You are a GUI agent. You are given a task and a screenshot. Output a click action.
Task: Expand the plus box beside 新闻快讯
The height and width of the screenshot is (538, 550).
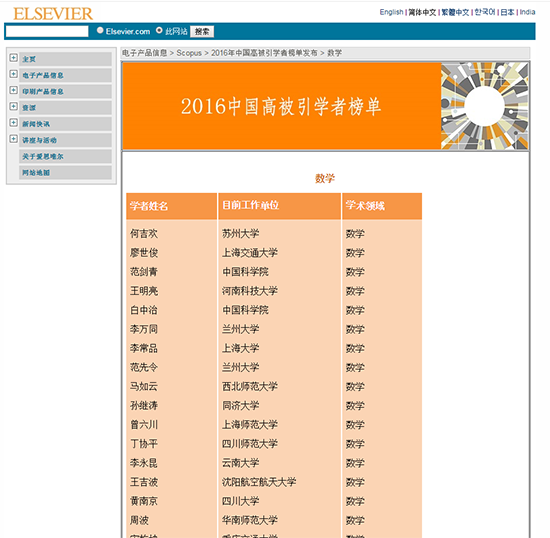tap(13, 122)
